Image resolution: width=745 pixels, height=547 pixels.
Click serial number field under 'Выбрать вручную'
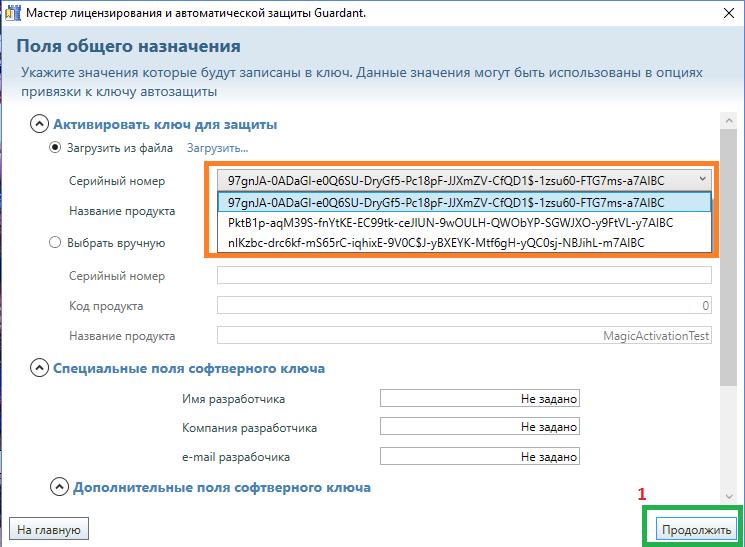click(464, 275)
